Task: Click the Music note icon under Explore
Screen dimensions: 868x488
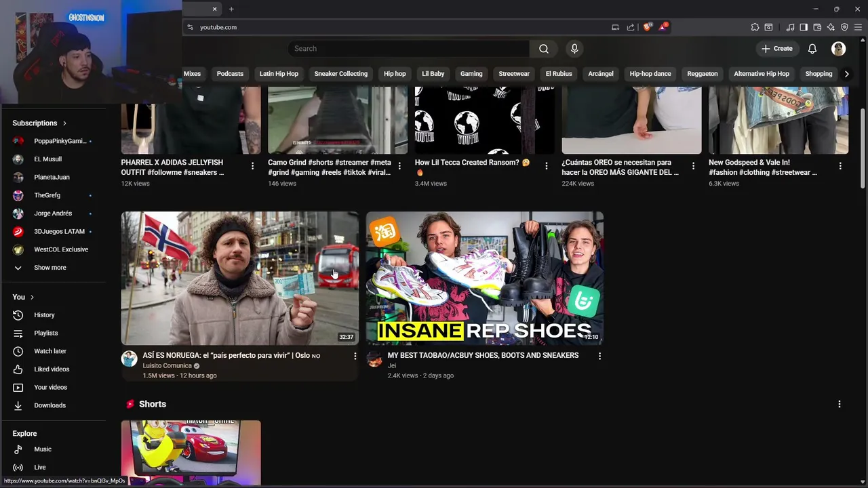Action: pos(18,449)
